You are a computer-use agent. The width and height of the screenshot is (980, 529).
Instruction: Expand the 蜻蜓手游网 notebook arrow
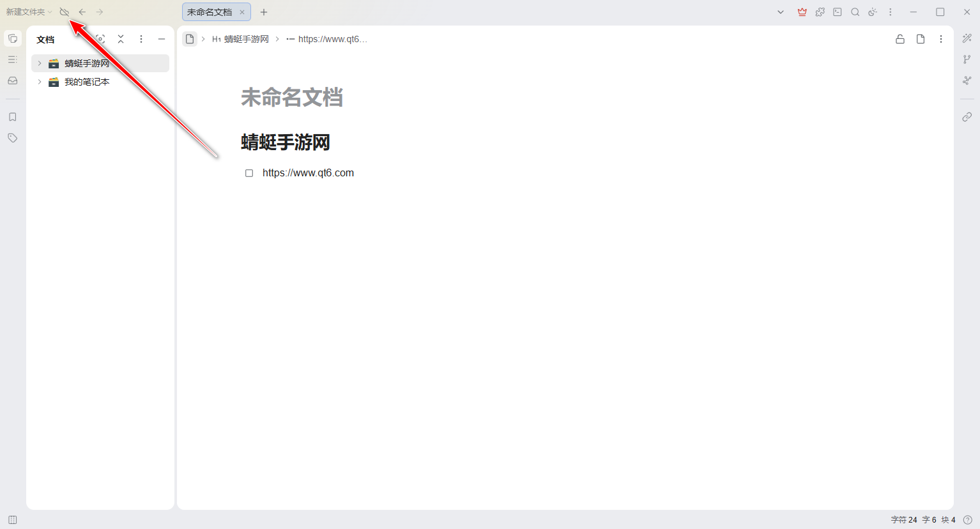point(40,63)
